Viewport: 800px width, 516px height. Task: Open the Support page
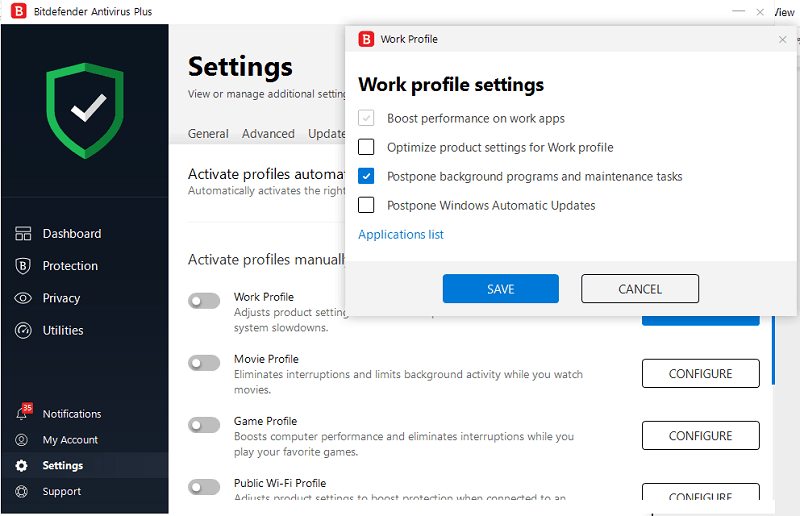pyautogui.click(x=62, y=492)
